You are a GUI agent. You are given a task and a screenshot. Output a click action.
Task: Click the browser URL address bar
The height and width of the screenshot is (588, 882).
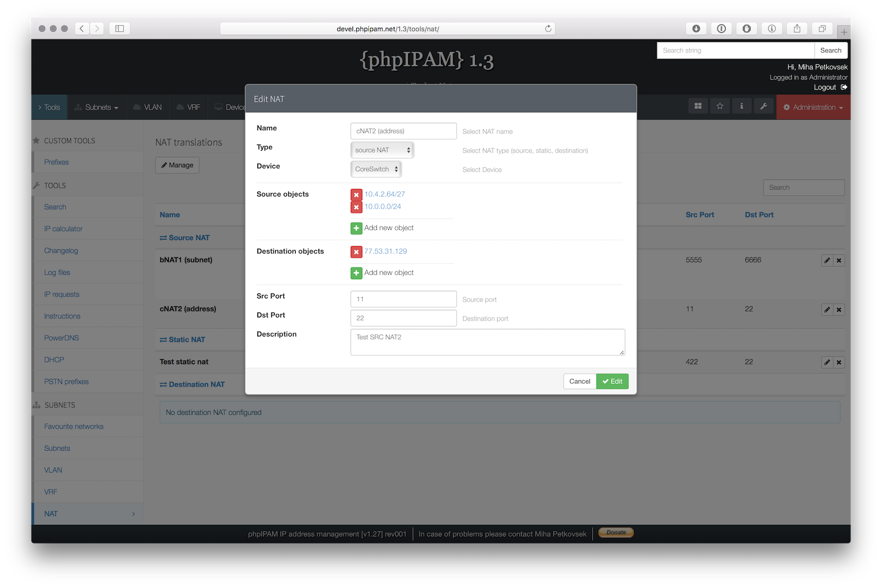coord(387,28)
